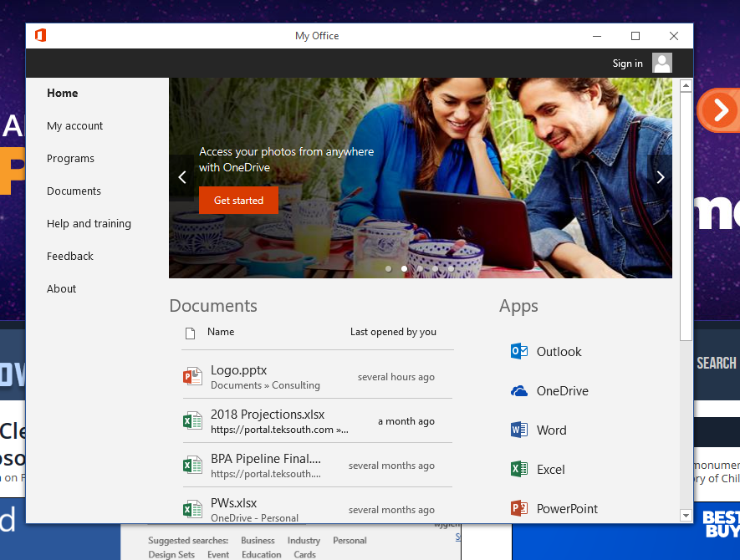Screen dimensions: 740x560
Task: Click the PWs.xlsx Excel file icon
Action: click(192, 510)
